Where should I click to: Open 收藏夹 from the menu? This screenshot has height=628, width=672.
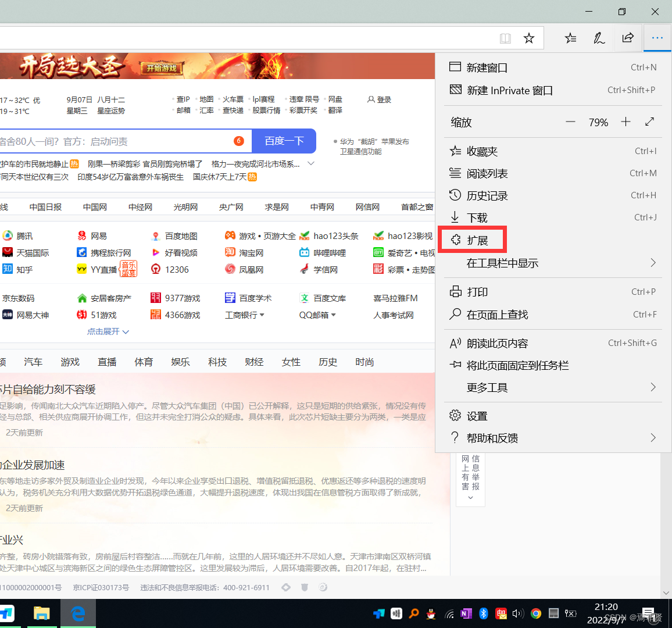(x=553, y=151)
